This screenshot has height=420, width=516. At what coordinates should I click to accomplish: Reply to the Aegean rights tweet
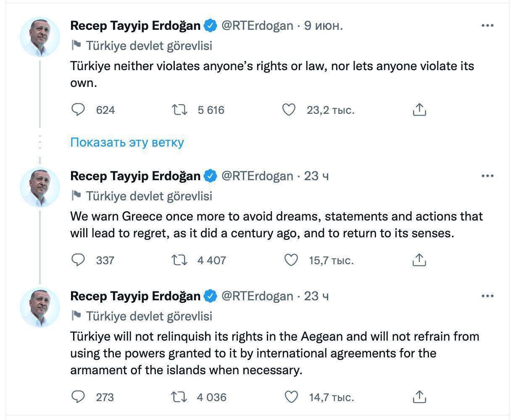pyautogui.click(x=78, y=397)
